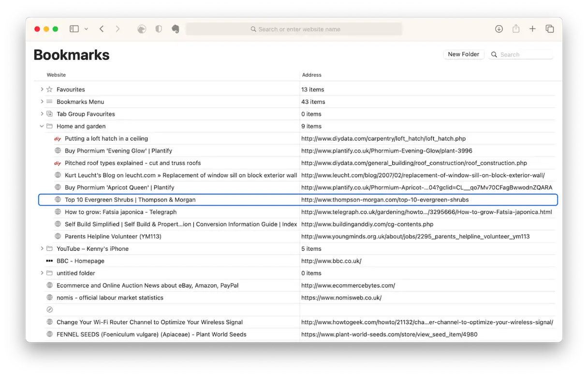The image size is (588, 376).
Task: Click the New Folder button
Action: coord(463,55)
